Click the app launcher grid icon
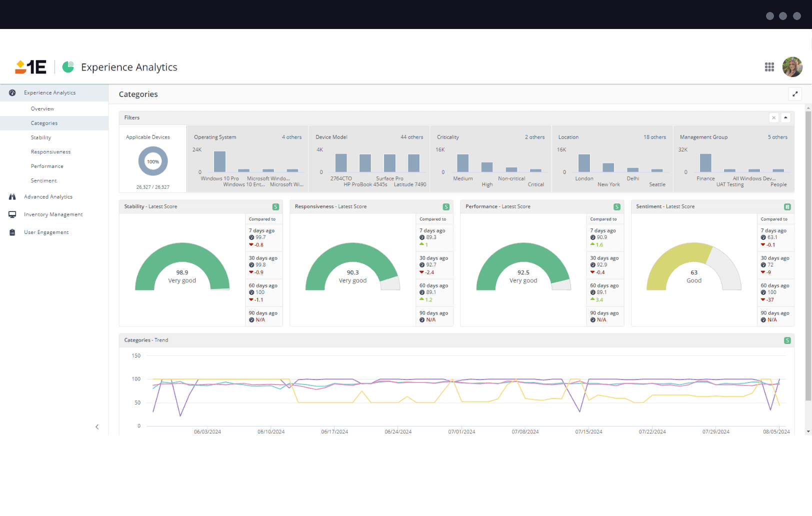This screenshot has height=516, width=812. (x=769, y=66)
